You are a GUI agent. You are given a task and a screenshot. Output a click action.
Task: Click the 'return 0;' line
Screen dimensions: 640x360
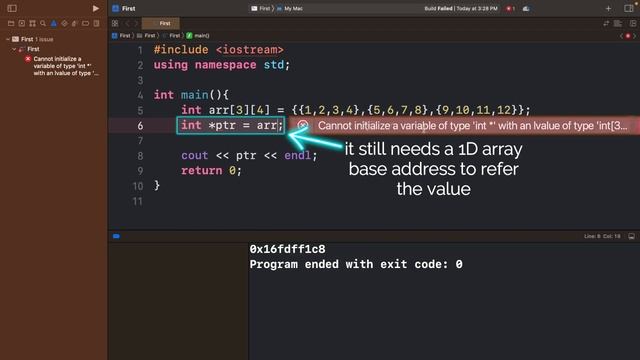[x=211, y=171]
